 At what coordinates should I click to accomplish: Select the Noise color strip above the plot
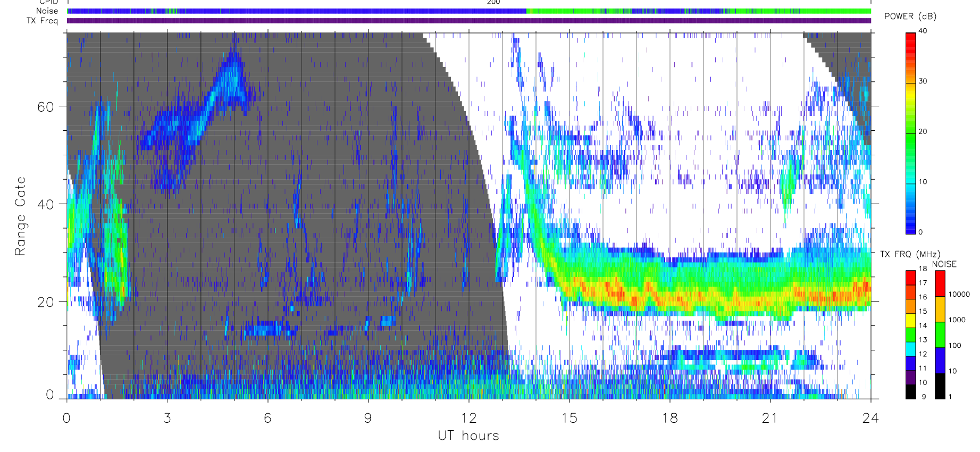click(469, 11)
